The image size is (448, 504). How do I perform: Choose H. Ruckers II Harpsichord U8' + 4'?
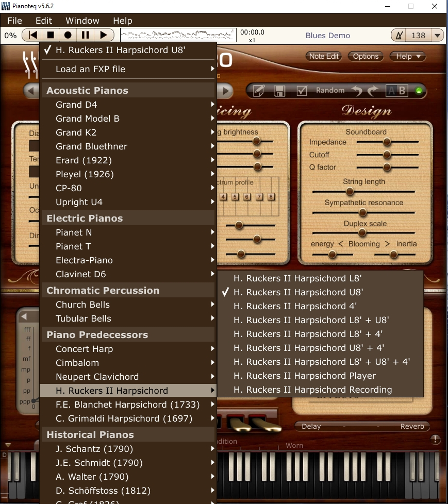[320, 348]
